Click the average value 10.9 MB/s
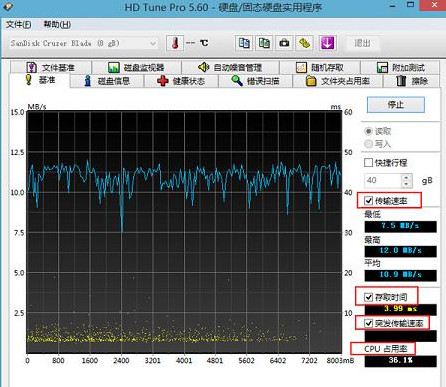This screenshot has height=387, width=446. click(x=400, y=275)
